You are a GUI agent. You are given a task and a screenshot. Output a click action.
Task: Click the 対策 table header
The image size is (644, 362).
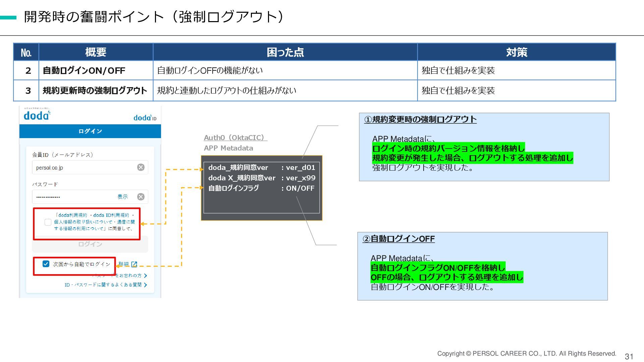517,52
